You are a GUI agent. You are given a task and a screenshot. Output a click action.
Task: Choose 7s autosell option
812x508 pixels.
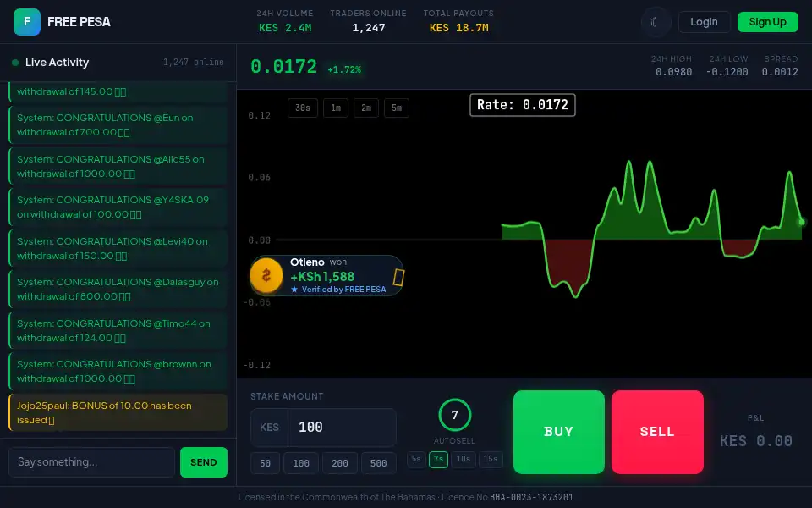coord(438,459)
